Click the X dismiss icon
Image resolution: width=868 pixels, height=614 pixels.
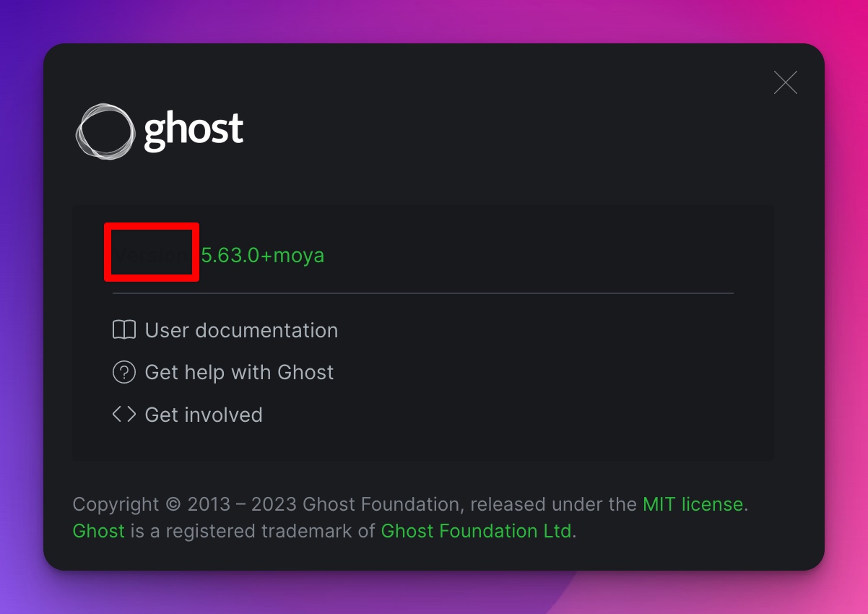coord(786,82)
